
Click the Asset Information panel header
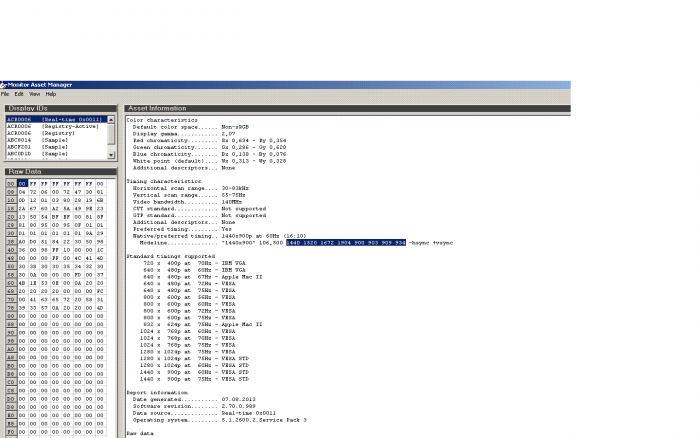click(x=347, y=108)
